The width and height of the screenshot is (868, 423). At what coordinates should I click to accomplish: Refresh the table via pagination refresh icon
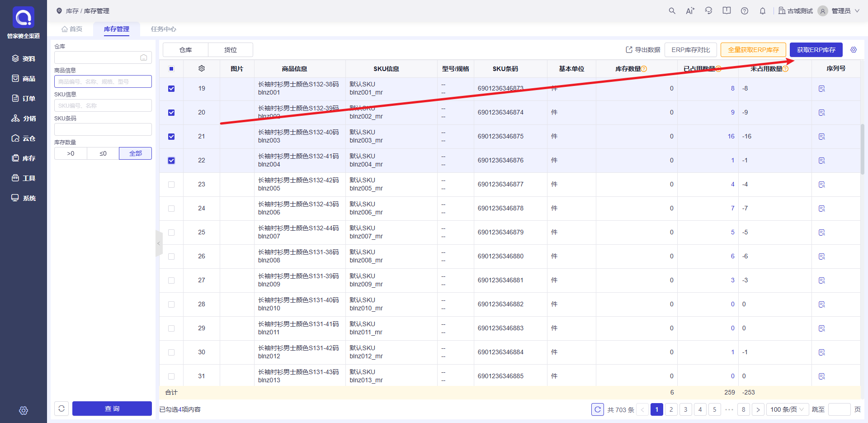(x=598, y=409)
